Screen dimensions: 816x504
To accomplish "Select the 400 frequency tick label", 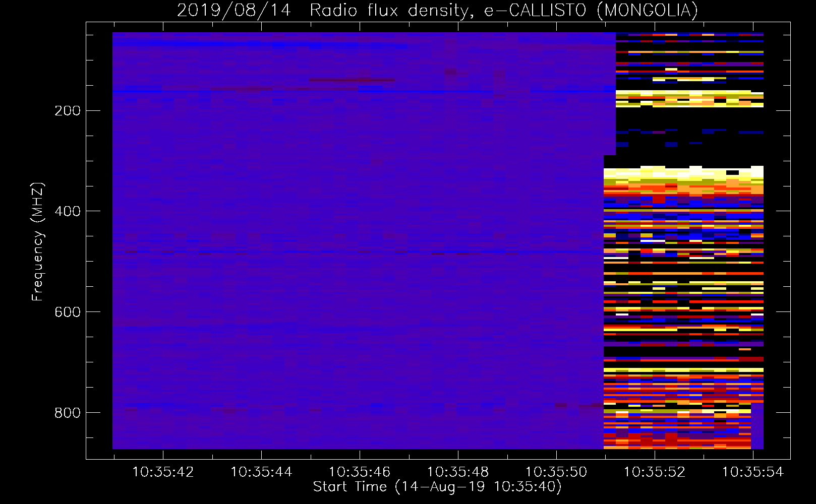I will (x=68, y=211).
